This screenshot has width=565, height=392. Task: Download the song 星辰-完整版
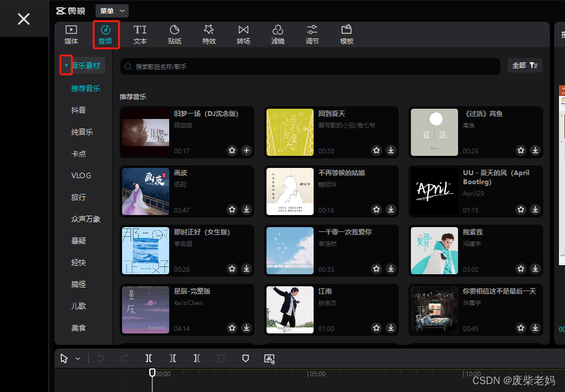(247, 328)
